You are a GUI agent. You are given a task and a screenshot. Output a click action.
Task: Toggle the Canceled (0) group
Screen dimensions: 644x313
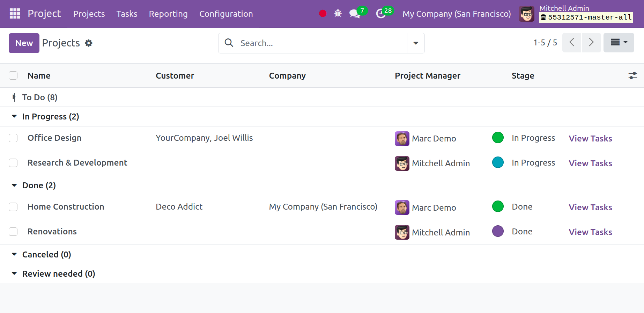coord(322,254)
